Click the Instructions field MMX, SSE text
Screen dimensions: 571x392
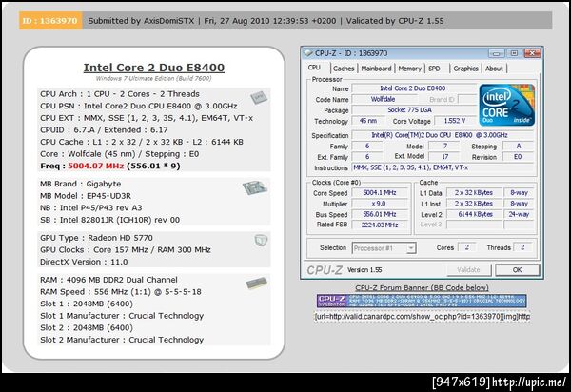click(443, 167)
